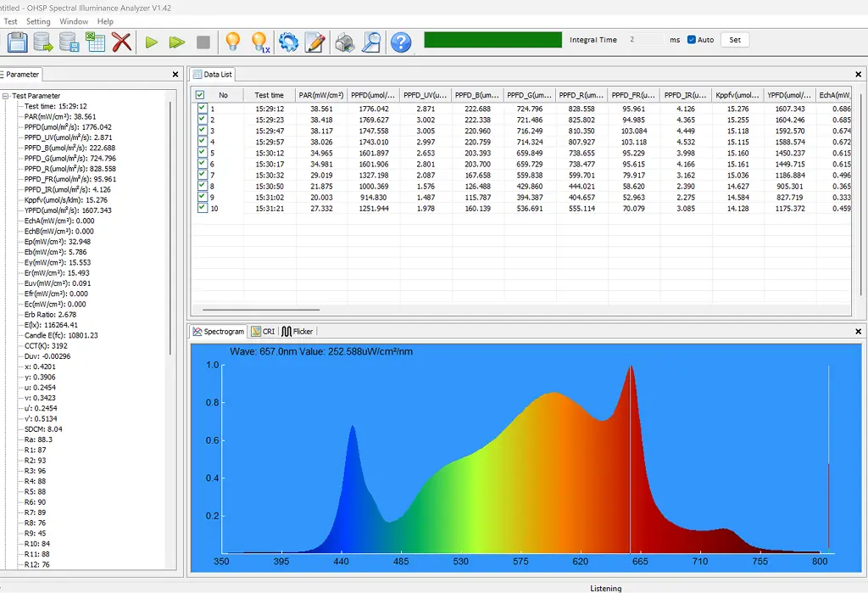This screenshot has width=868, height=593.
Task: Click the red X delete icon
Action: tap(122, 42)
